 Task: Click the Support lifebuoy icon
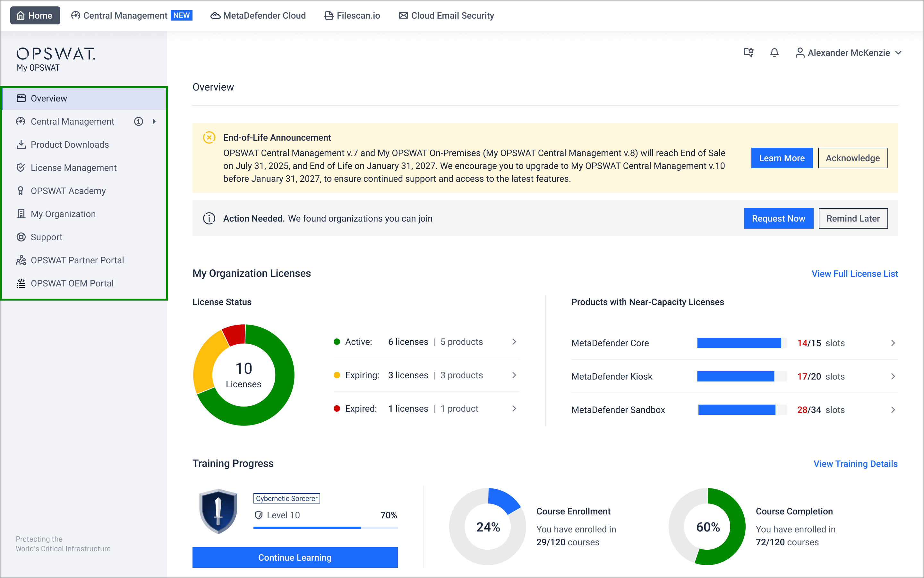(21, 237)
